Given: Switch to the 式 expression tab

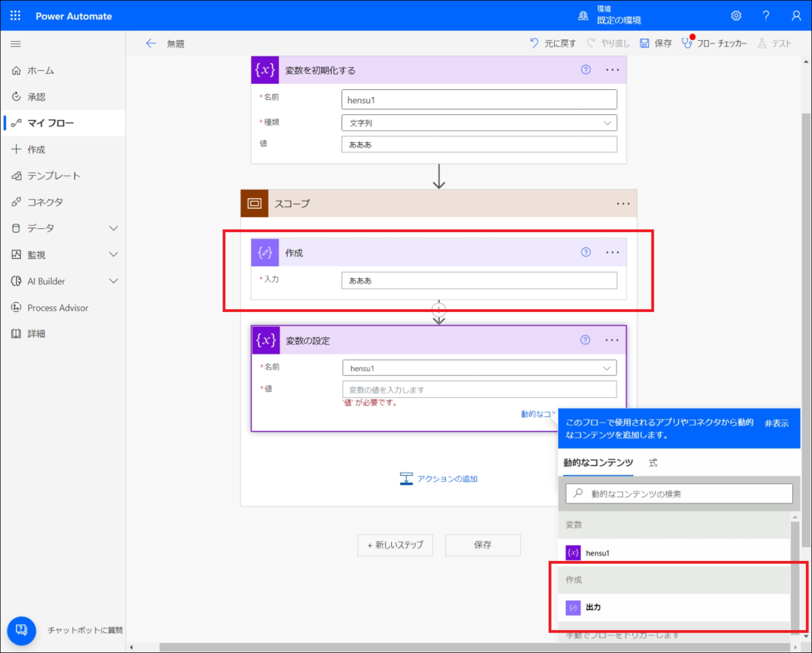Looking at the screenshot, I should [x=653, y=463].
